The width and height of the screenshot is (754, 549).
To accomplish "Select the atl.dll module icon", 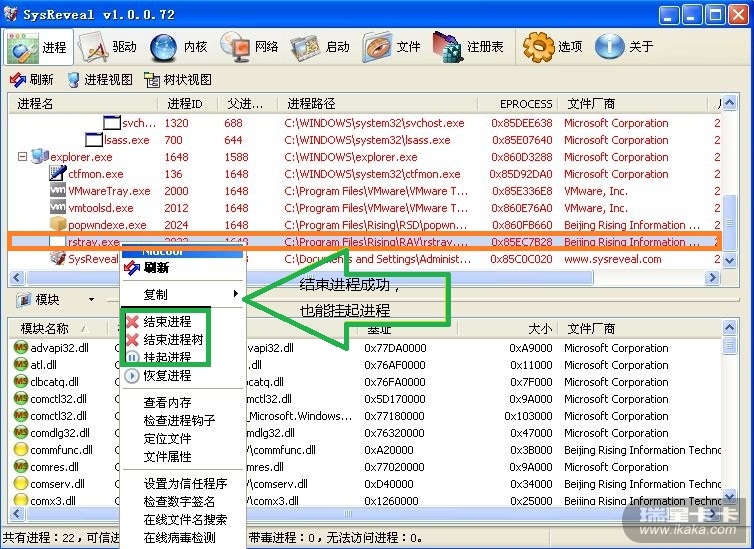I will (21, 364).
